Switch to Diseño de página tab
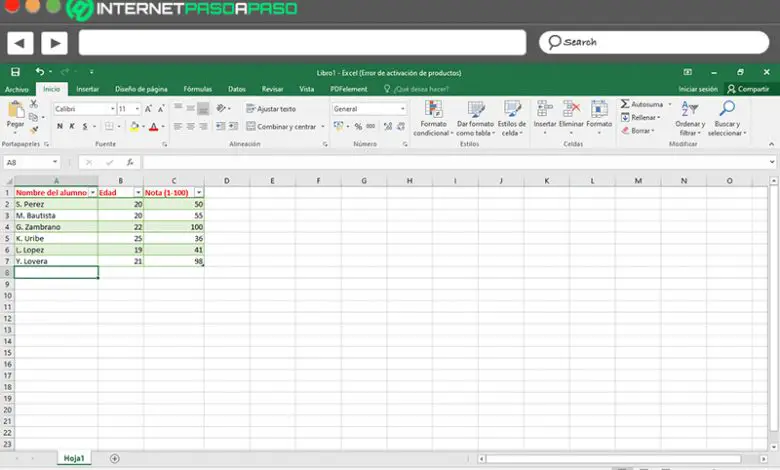Screen dimensions: 780x470 [141, 89]
